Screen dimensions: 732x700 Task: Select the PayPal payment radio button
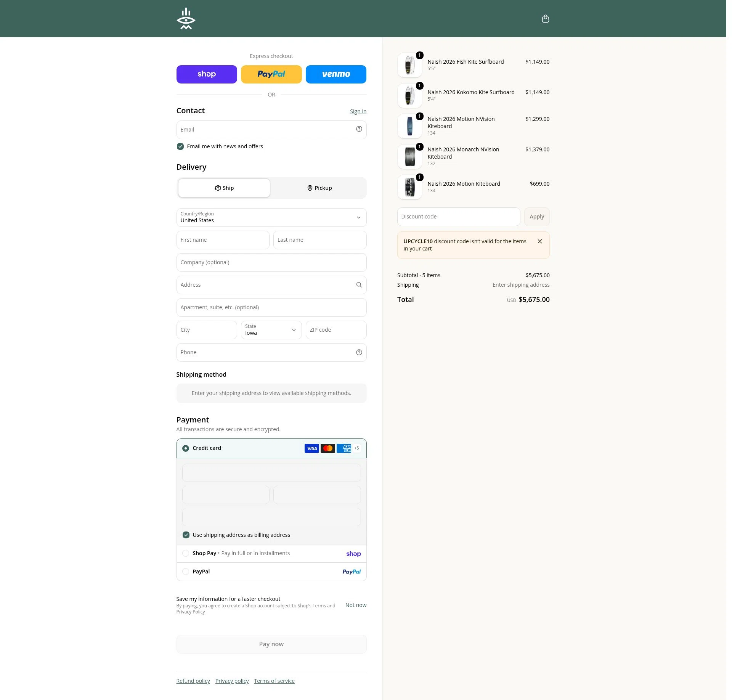pyautogui.click(x=186, y=572)
